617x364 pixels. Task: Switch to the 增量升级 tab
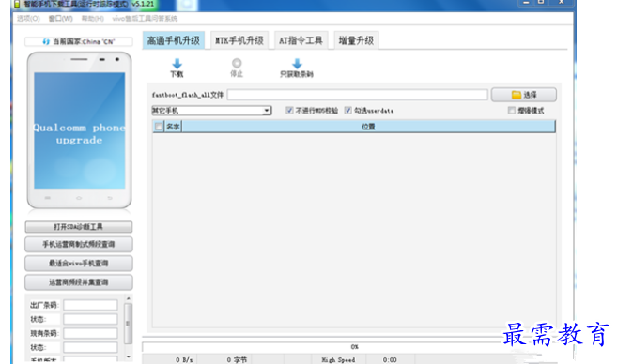pos(356,40)
